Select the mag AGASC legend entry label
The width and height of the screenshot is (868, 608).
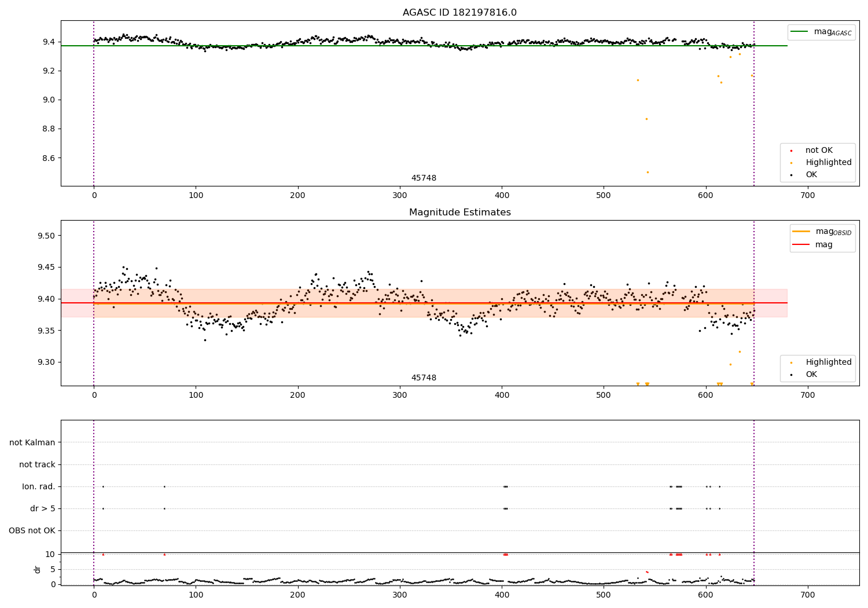click(833, 32)
